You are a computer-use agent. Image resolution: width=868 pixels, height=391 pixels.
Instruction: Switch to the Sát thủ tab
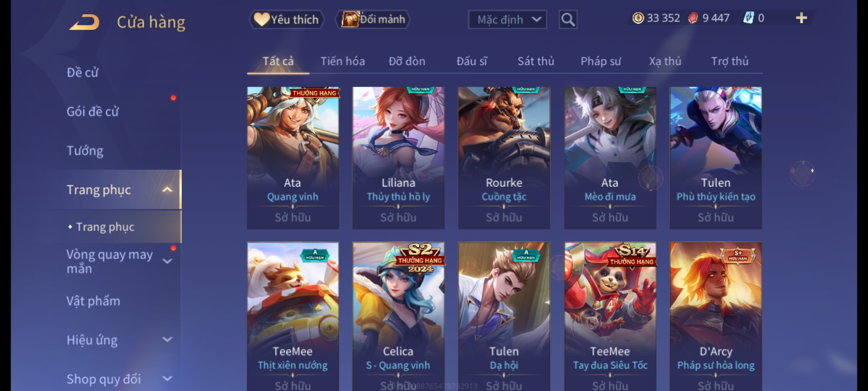(536, 61)
